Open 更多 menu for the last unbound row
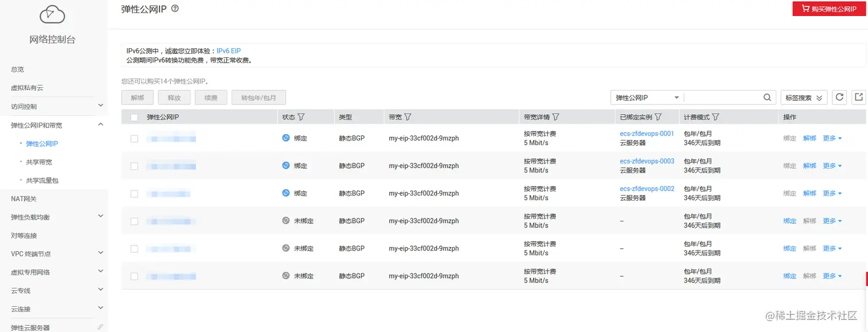The height and width of the screenshot is (332, 868). pos(832,276)
